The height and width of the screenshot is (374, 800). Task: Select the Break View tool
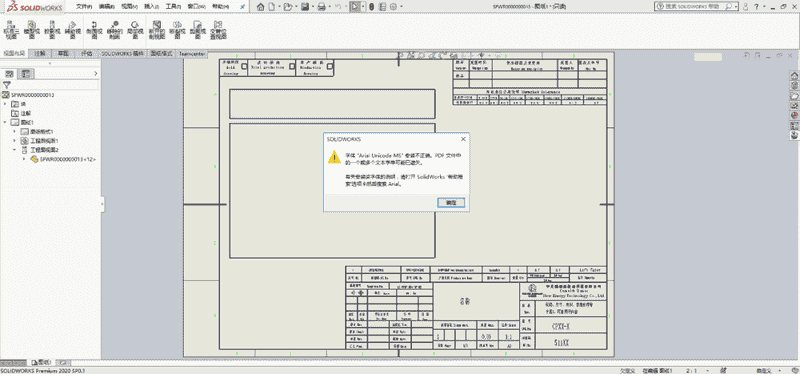(177, 30)
